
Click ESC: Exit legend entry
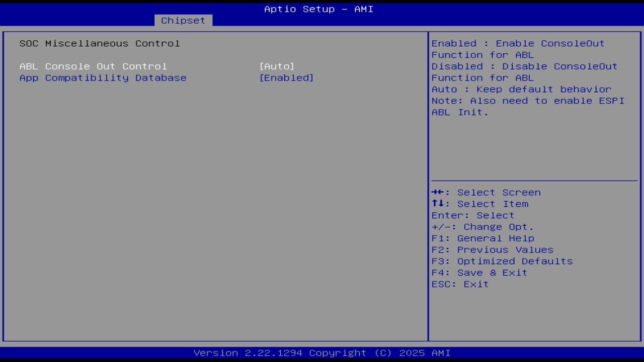[459, 284]
